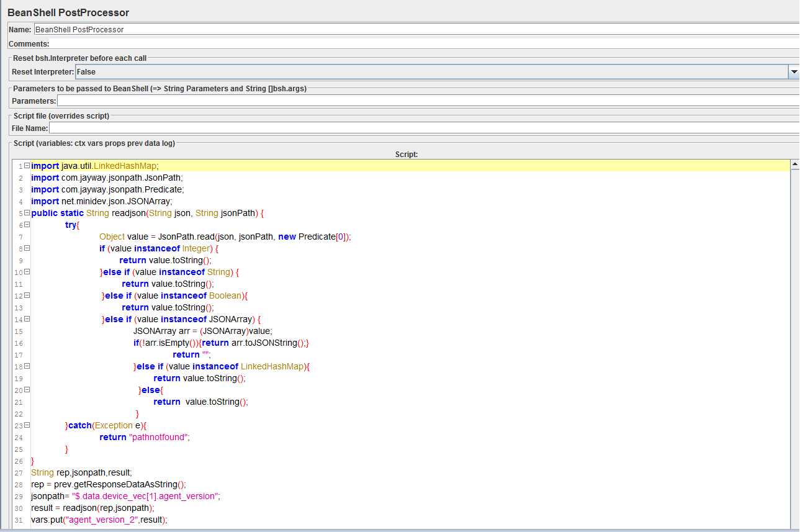Click the Comments text field
This screenshot has width=800, height=532.
pyautogui.click(x=422, y=44)
